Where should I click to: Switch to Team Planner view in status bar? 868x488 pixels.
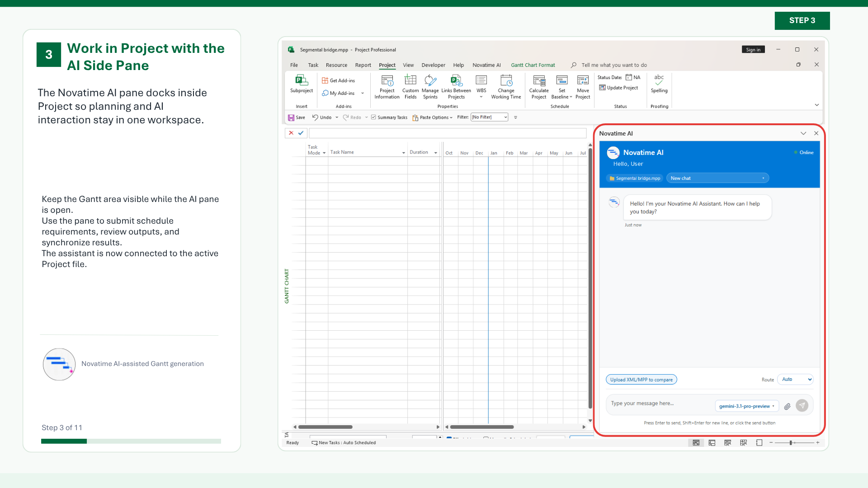(728, 443)
